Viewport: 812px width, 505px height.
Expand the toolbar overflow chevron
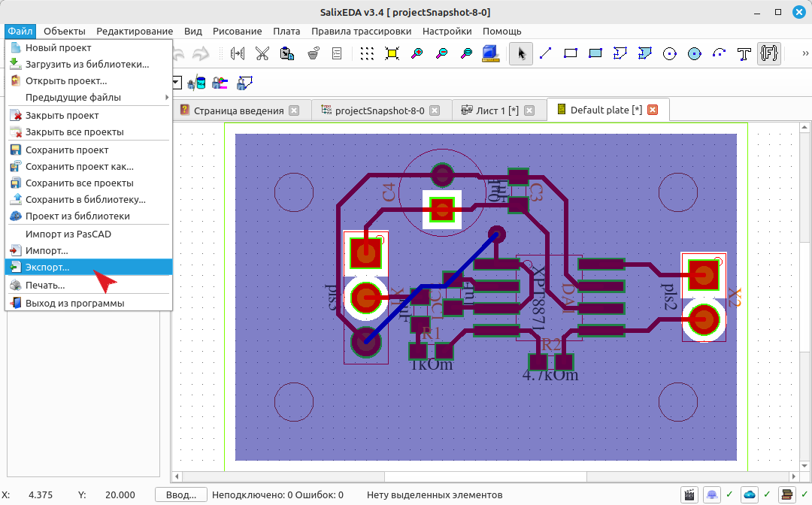pyautogui.click(x=805, y=53)
